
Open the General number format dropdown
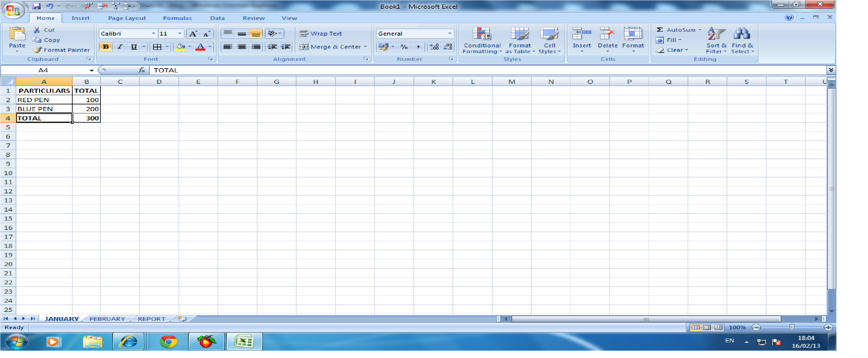(x=449, y=34)
